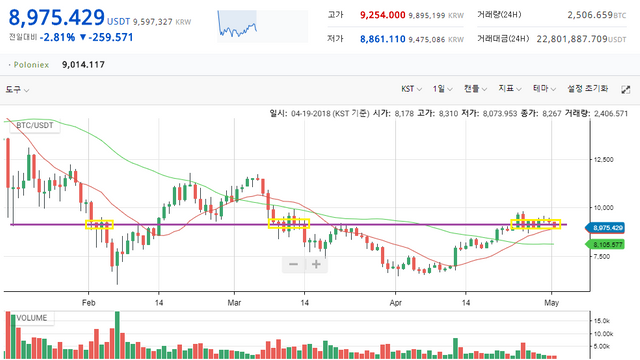Click the tallest green volume bar

(118, 335)
